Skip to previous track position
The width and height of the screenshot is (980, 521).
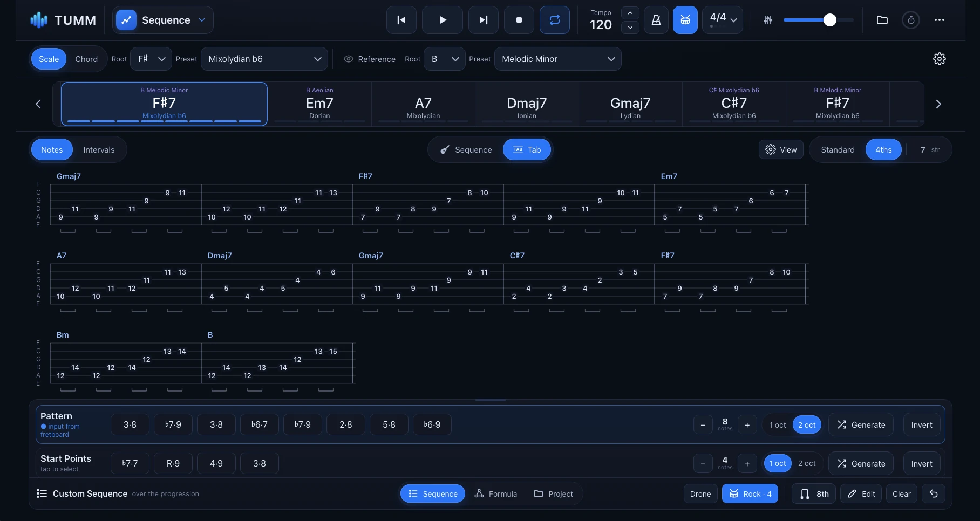coord(401,20)
